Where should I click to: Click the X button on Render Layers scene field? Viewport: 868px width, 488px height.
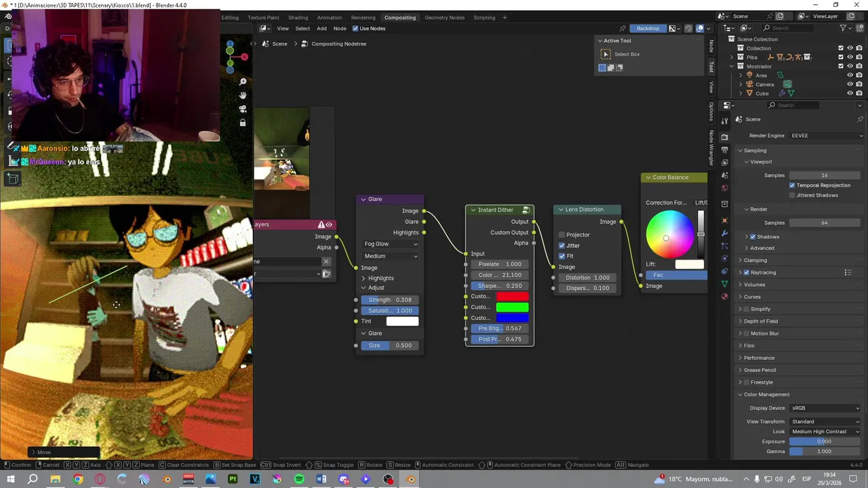click(x=326, y=262)
